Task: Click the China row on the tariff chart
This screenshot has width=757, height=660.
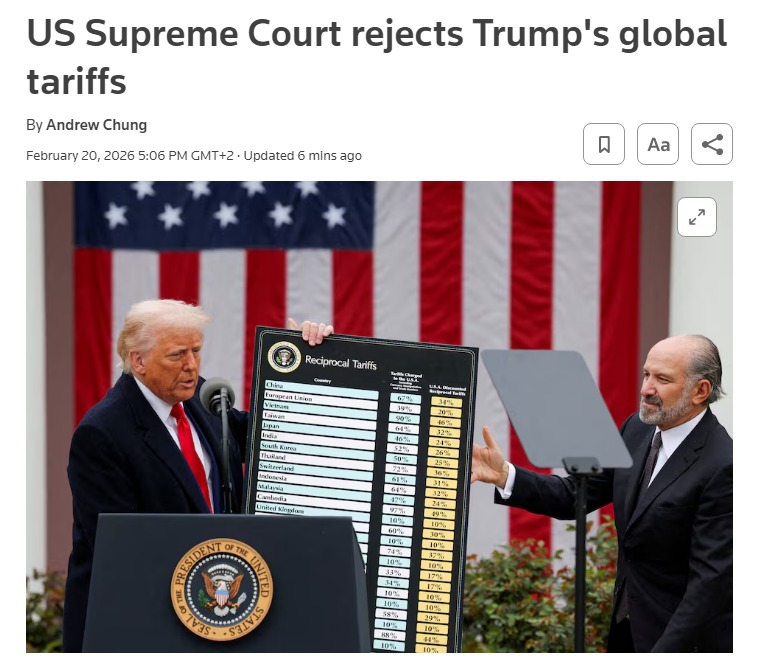Action: click(x=322, y=388)
